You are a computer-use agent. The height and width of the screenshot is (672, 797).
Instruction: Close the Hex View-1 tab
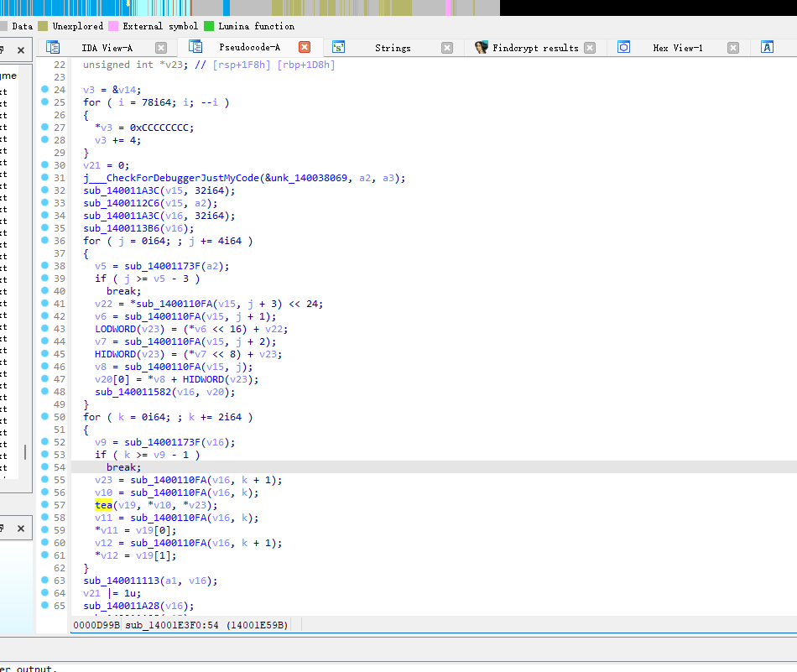coord(733,48)
